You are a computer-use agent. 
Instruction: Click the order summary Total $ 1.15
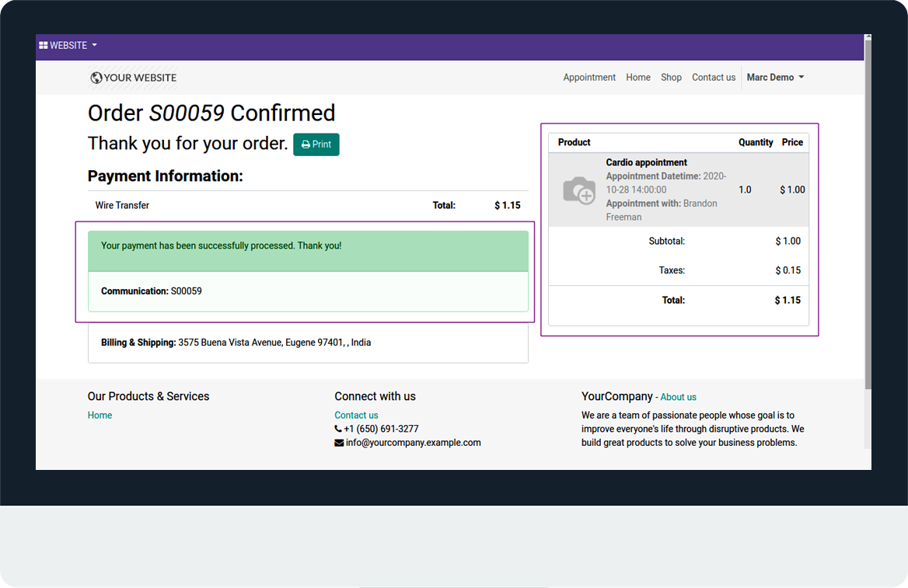[788, 301]
